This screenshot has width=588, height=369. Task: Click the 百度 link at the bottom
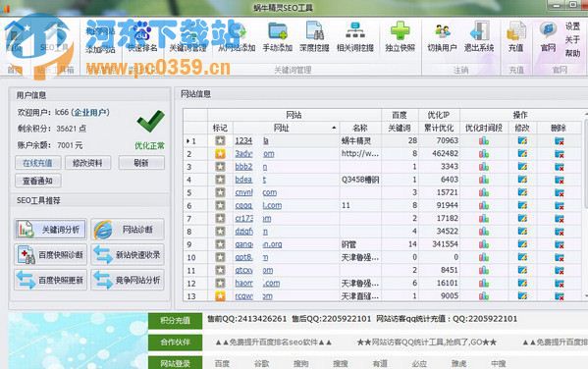tap(222, 363)
